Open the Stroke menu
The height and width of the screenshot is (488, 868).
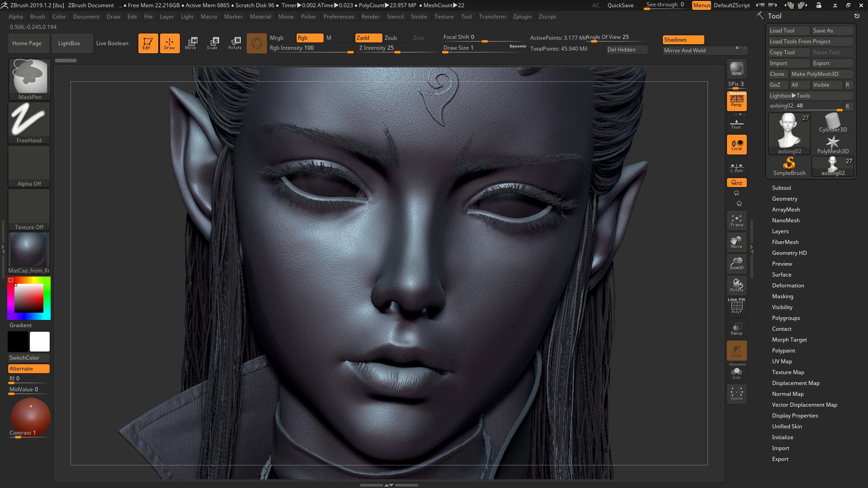point(419,17)
